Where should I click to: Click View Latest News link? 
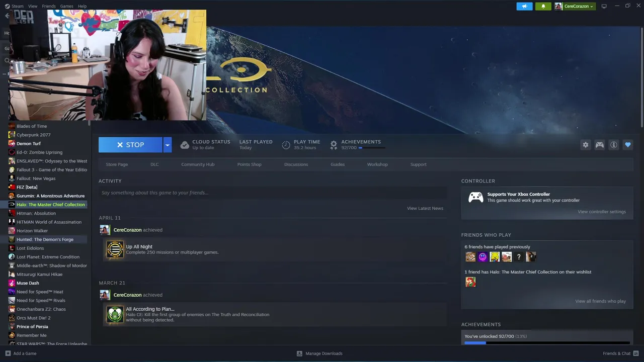(425, 208)
